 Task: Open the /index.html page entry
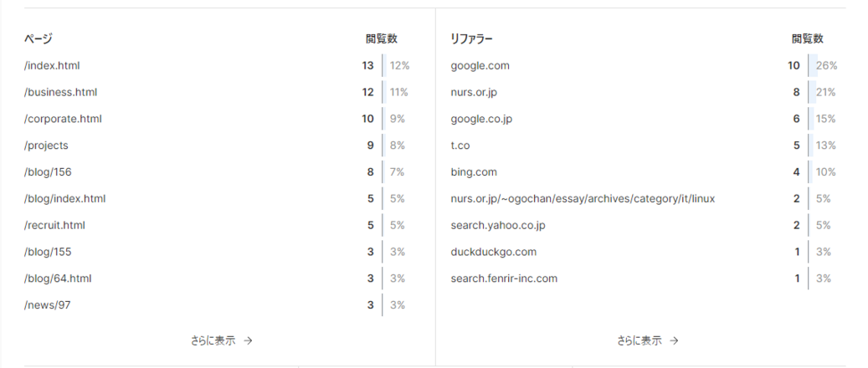tap(52, 66)
